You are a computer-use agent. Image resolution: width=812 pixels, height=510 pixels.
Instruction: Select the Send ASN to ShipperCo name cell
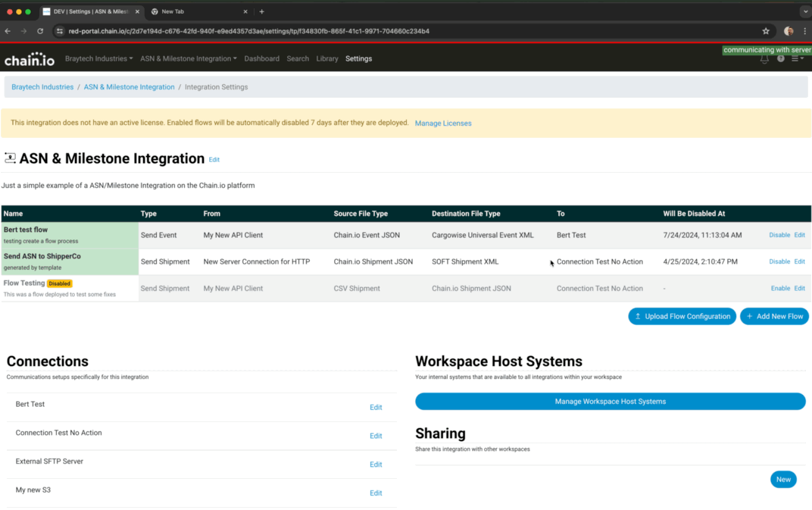click(70, 261)
